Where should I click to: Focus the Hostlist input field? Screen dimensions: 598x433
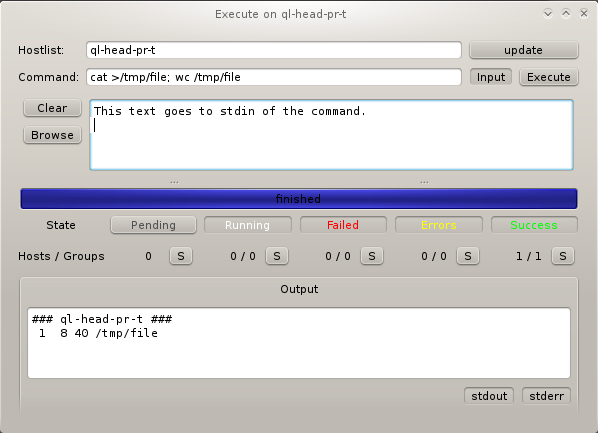[274, 50]
